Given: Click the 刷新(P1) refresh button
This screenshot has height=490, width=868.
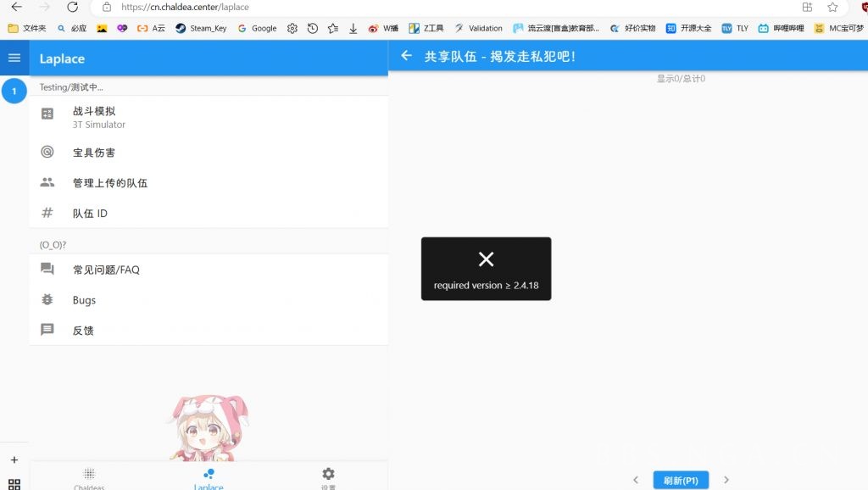Looking at the screenshot, I should point(681,479).
